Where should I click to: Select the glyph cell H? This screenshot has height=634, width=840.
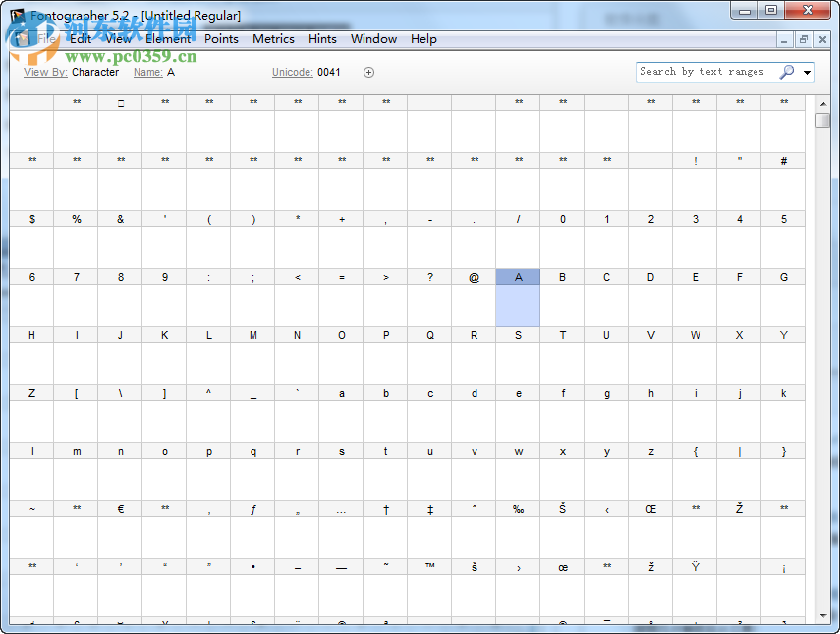point(31,356)
